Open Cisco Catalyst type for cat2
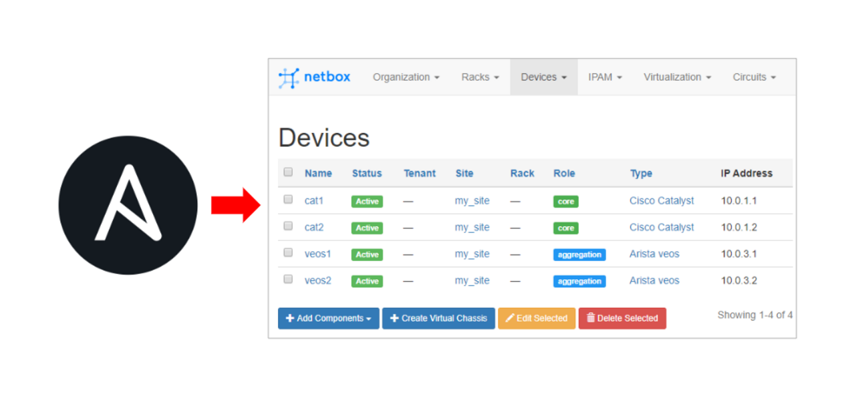The width and height of the screenshot is (868, 414). click(662, 228)
